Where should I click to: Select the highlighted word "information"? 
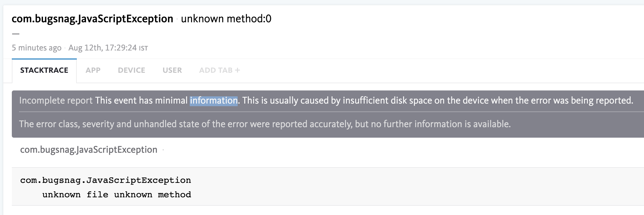[x=213, y=101]
